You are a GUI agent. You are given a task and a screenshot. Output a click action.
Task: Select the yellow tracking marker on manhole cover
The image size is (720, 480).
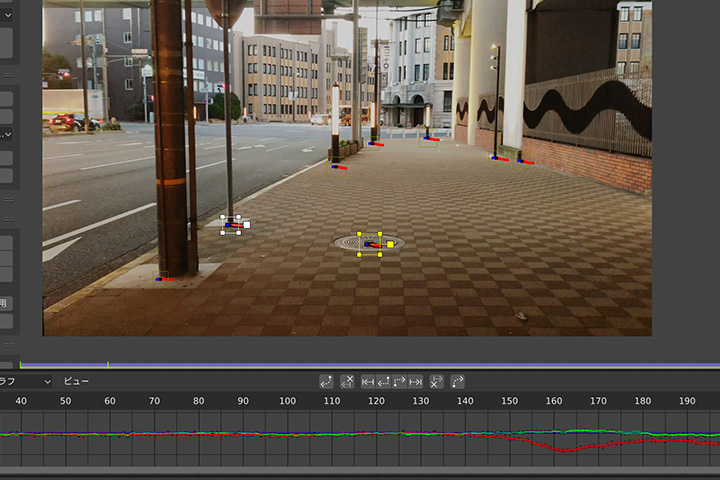369,244
